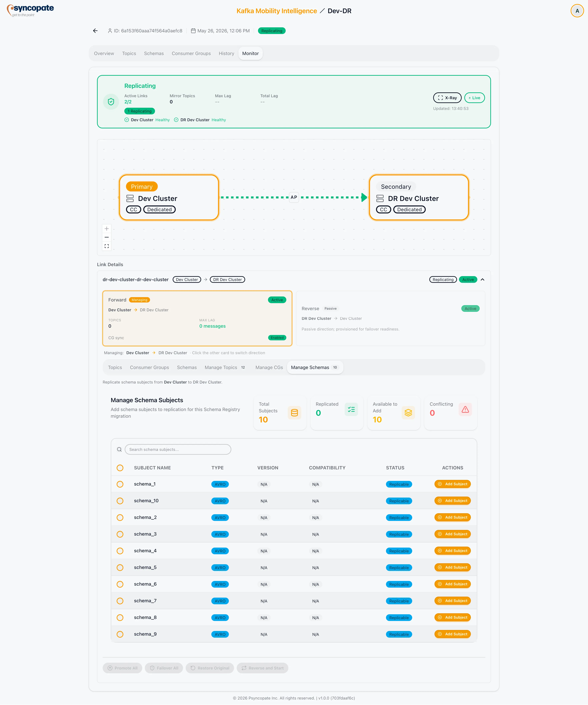Open Kafka Mobility Intelligence breadcrumb

(x=276, y=11)
